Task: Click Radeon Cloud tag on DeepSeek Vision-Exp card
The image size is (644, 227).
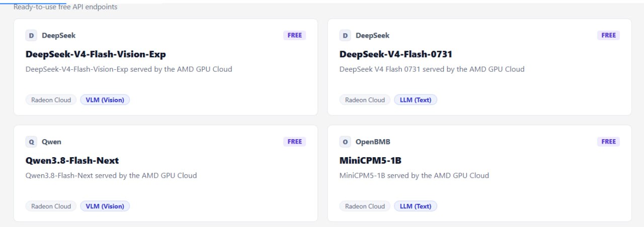Action: pyautogui.click(x=51, y=100)
